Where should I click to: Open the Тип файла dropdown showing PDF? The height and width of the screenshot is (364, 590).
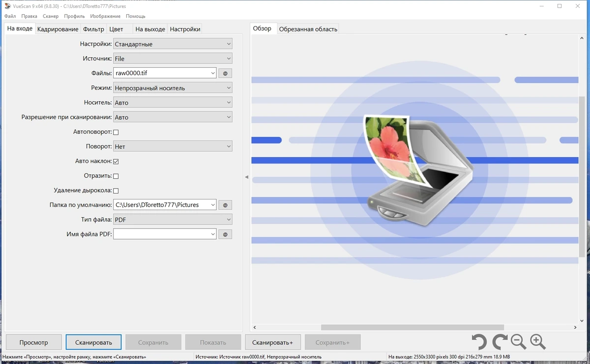173,220
